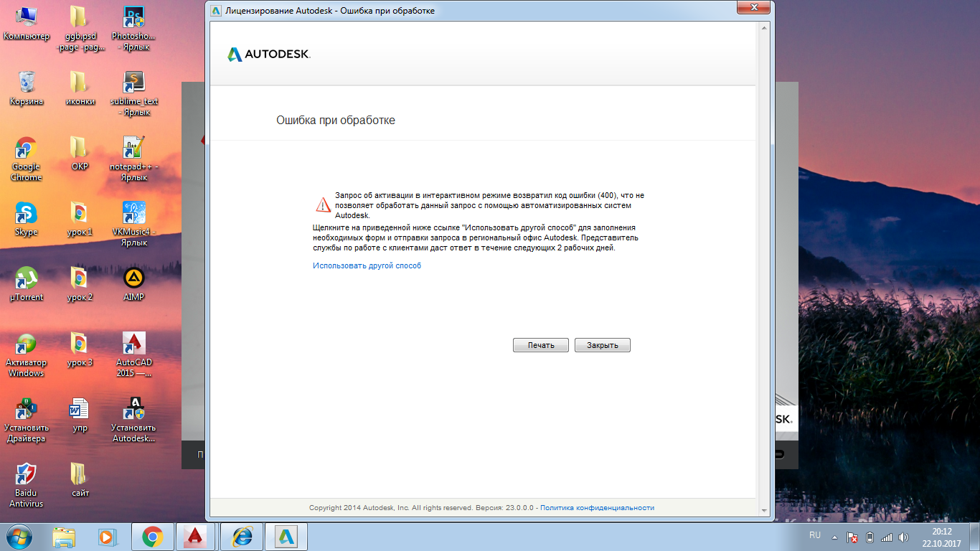Open the урок 1 file

coord(80,219)
